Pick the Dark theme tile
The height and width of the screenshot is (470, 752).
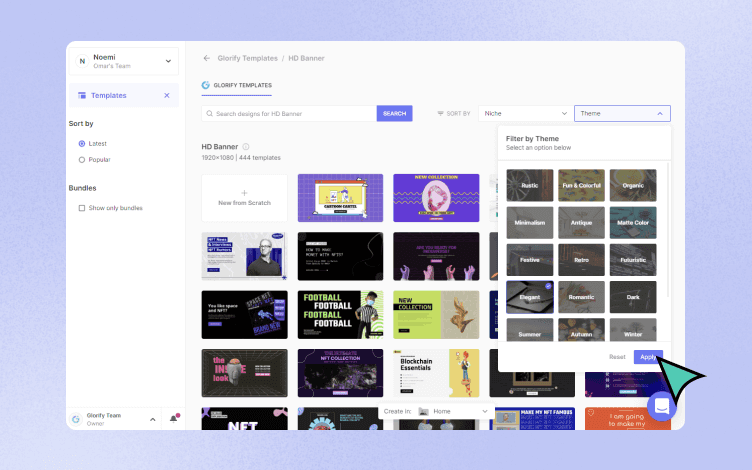click(633, 297)
